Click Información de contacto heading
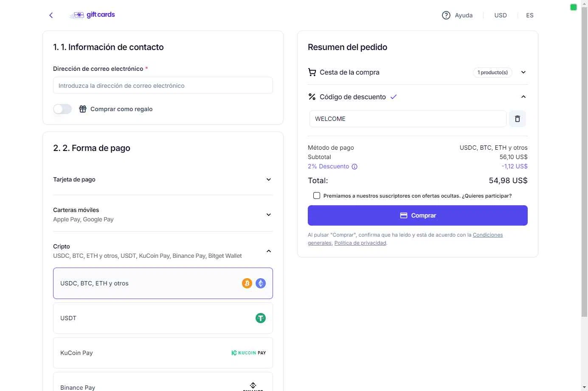Image resolution: width=588 pixels, height=391 pixels. click(108, 47)
